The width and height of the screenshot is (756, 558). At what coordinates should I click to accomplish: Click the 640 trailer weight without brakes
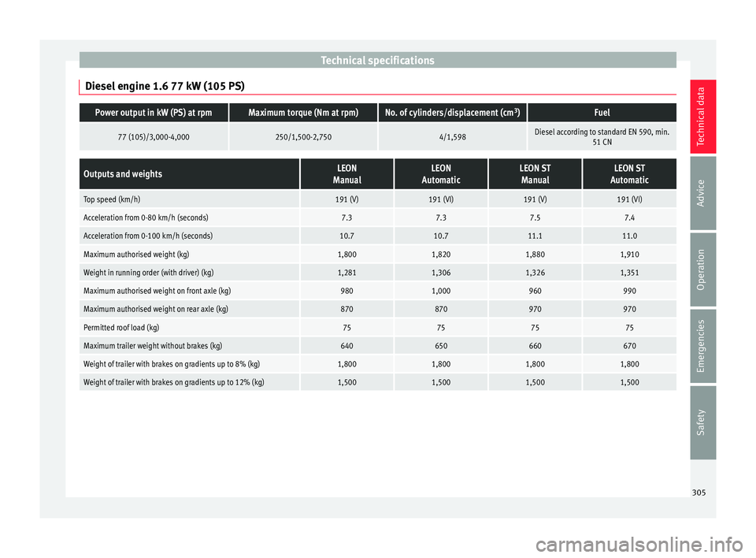pos(346,346)
